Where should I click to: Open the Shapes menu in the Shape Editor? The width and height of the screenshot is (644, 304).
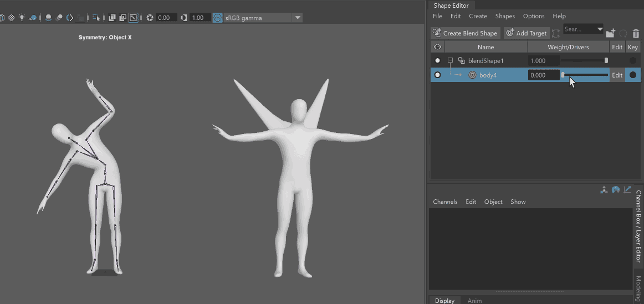tap(505, 17)
